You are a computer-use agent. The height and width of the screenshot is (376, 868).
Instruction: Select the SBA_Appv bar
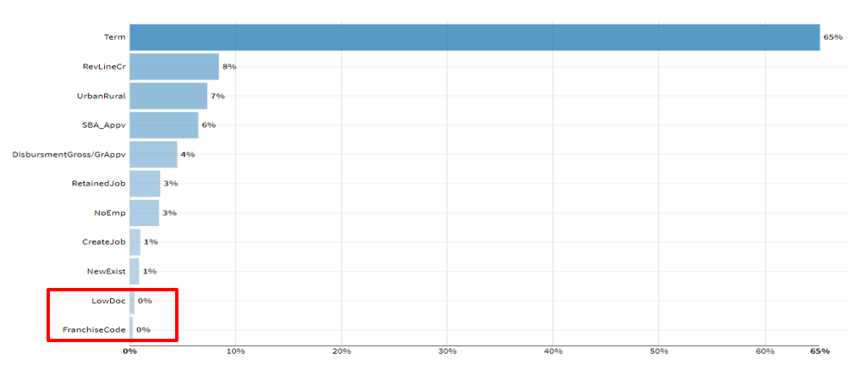(x=164, y=125)
